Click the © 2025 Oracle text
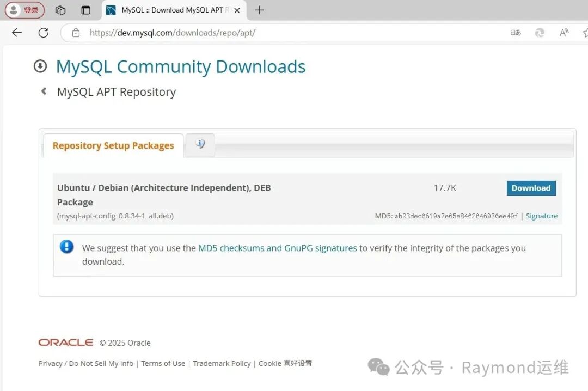 point(125,343)
